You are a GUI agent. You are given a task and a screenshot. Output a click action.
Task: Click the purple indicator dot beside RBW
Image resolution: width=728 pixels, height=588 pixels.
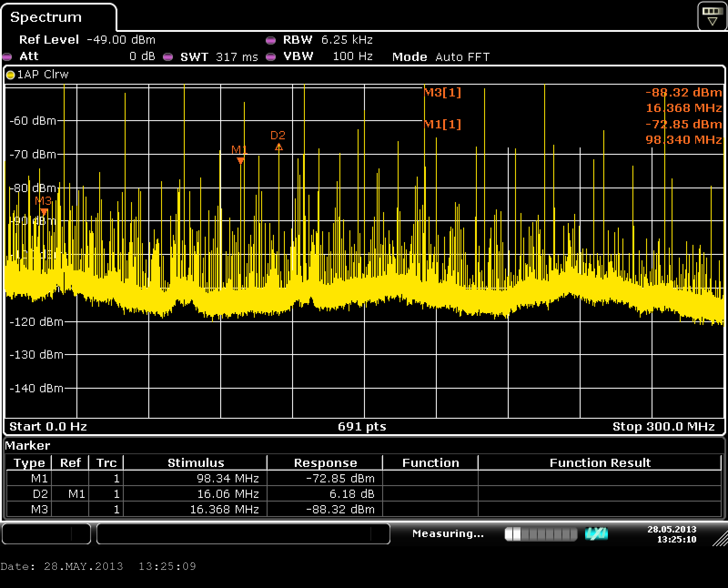(x=271, y=40)
